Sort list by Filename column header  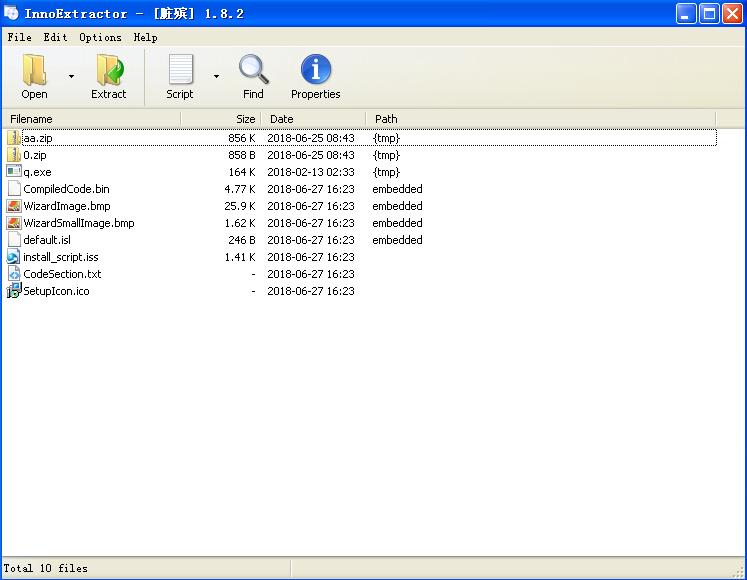tap(91, 119)
